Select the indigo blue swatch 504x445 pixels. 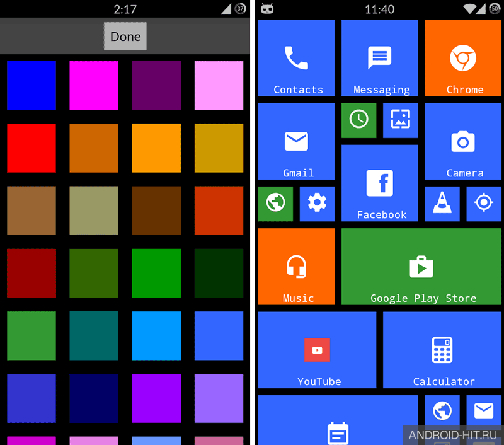(31, 398)
